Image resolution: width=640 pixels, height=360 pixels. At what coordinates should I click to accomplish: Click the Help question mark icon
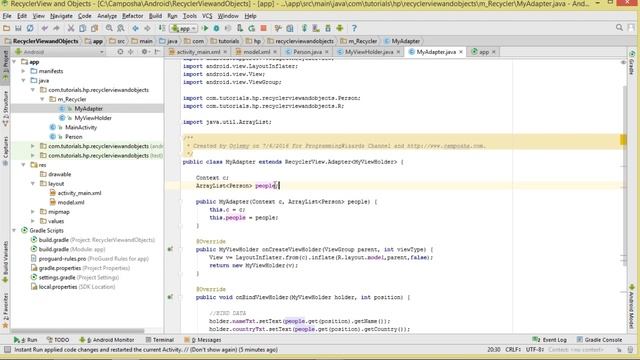[x=354, y=28]
